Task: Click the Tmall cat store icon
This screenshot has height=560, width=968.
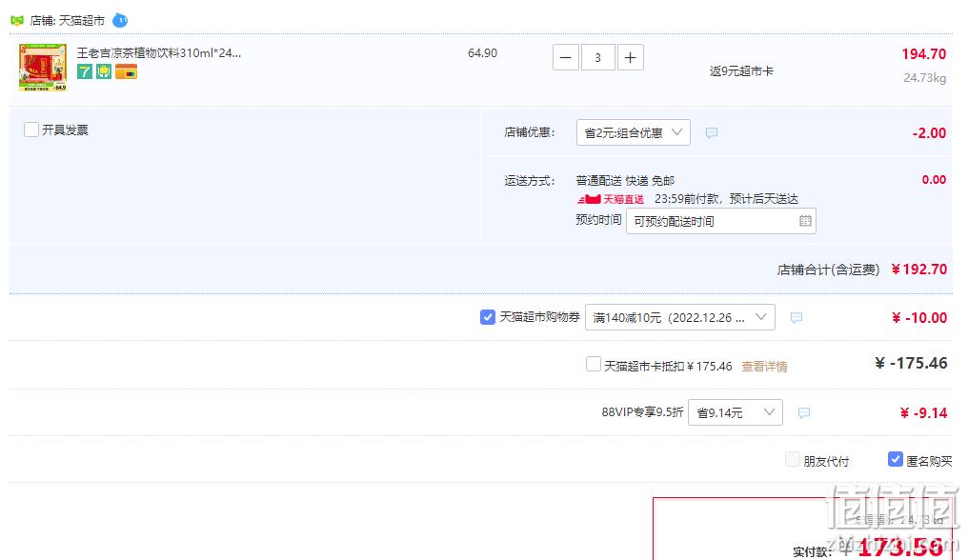Action: pyautogui.click(x=17, y=20)
